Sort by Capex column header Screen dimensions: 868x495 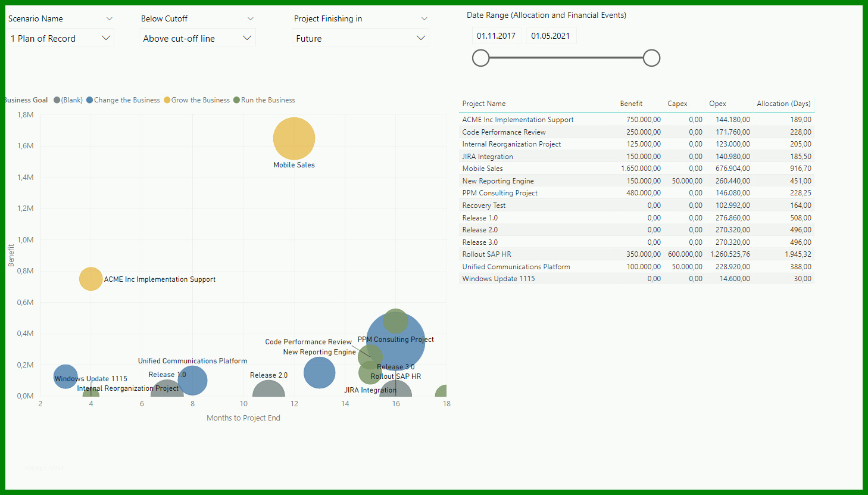[x=677, y=104]
